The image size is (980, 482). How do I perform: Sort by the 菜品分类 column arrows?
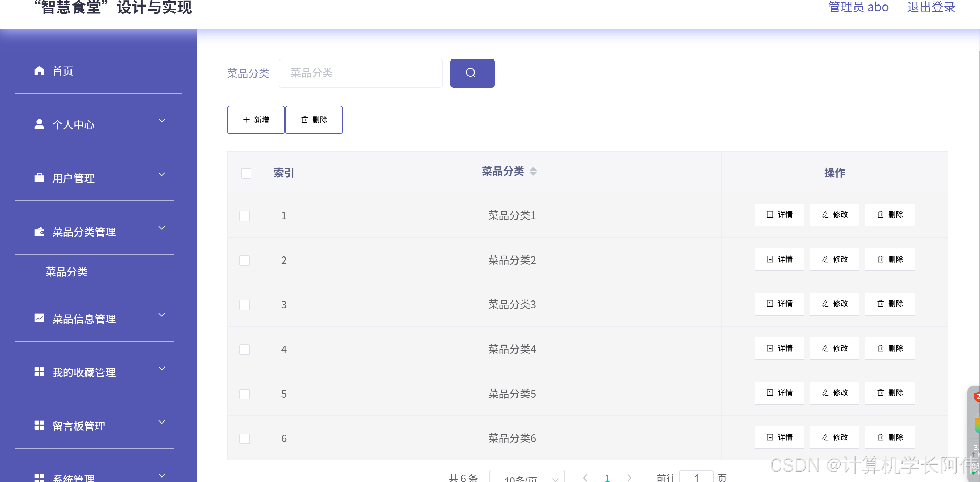[x=533, y=172]
